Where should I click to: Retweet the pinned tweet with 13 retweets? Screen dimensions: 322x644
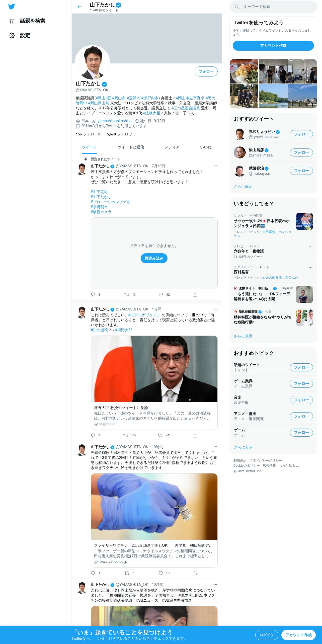pyautogui.click(x=127, y=294)
